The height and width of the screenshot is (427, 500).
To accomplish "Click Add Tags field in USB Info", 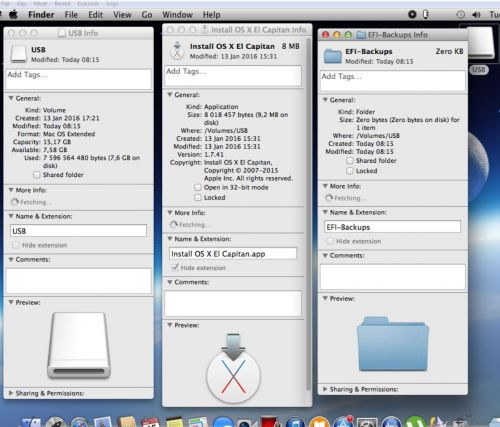I will pyautogui.click(x=79, y=79).
